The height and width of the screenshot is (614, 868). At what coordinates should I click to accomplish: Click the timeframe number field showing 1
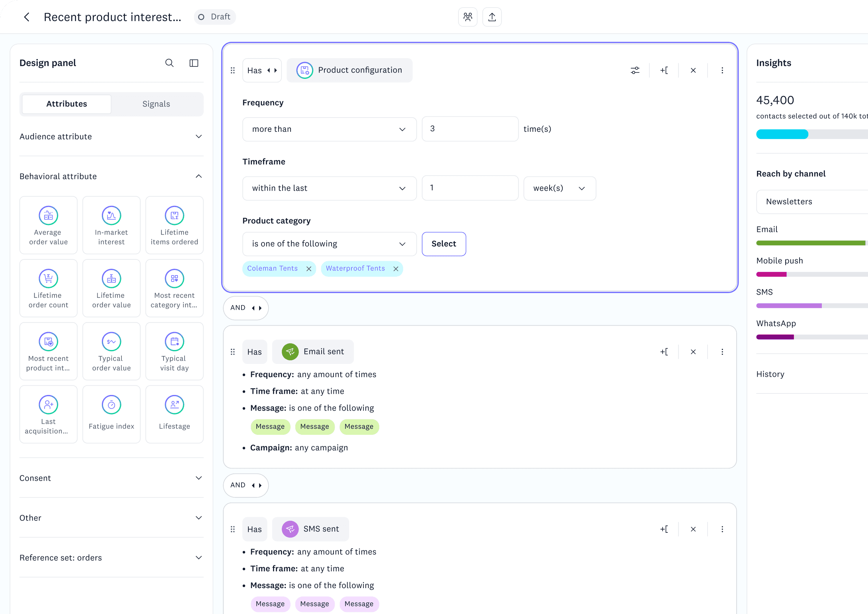pyautogui.click(x=470, y=188)
